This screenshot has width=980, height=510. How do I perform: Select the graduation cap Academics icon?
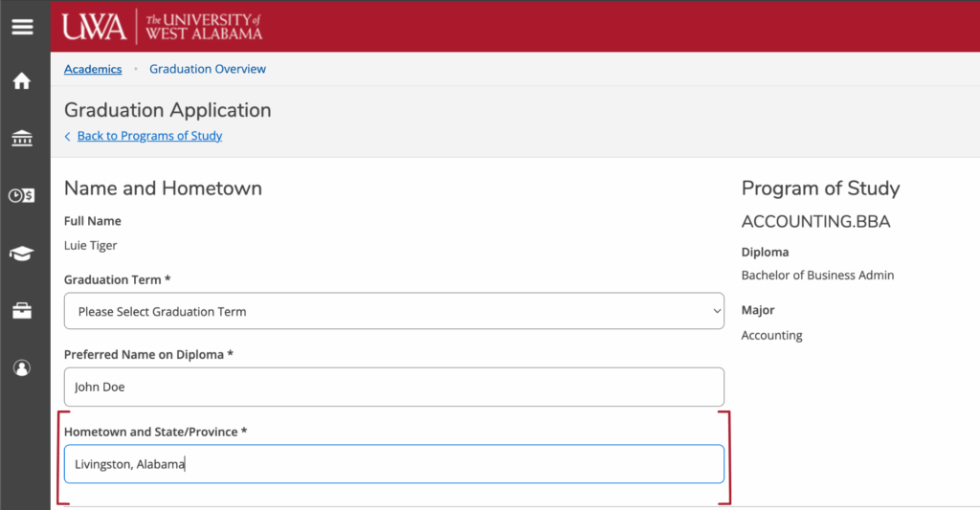point(21,254)
